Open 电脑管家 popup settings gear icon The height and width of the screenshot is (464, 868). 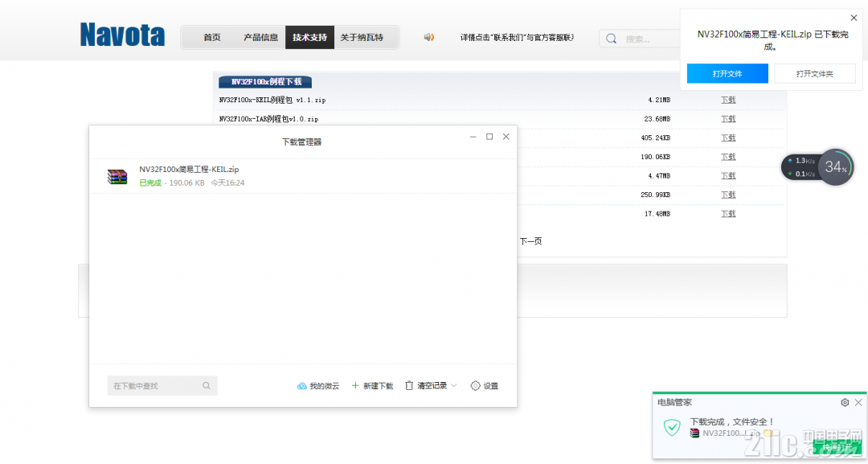[x=845, y=403]
